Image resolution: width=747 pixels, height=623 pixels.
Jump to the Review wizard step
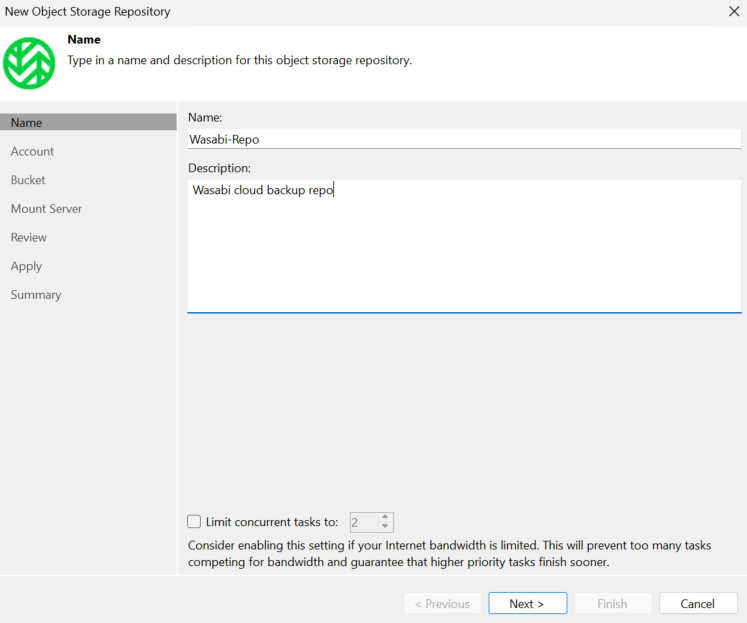point(29,237)
